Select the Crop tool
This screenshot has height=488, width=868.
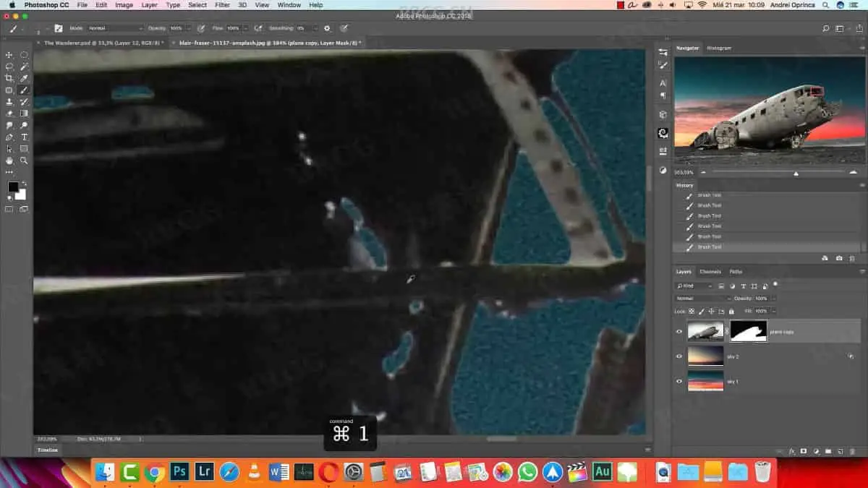(9, 78)
